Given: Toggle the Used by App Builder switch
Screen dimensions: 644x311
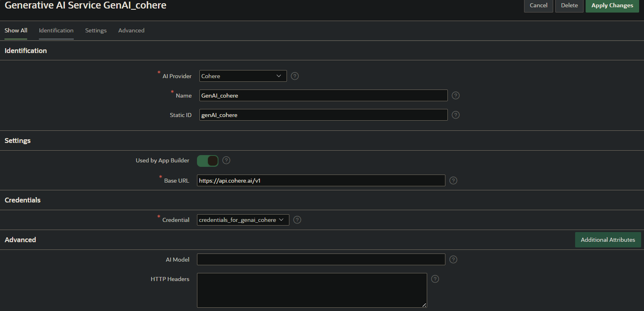Looking at the screenshot, I should (208, 161).
